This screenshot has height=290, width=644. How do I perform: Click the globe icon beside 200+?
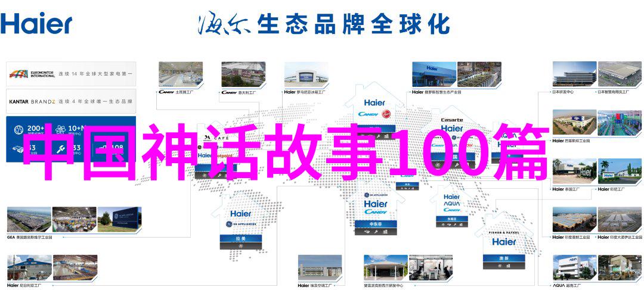click(18, 130)
